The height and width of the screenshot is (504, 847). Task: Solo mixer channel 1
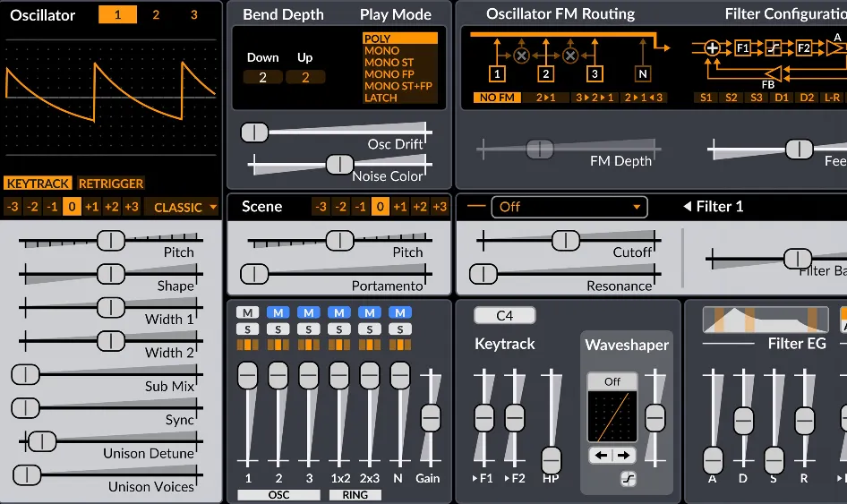click(247, 329)
